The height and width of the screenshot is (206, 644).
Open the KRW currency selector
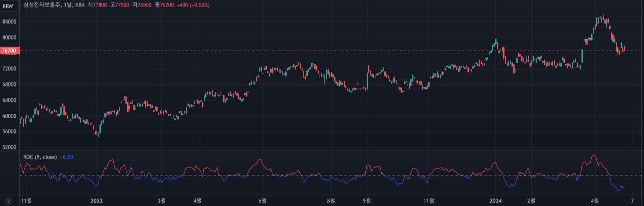point(9,6)
